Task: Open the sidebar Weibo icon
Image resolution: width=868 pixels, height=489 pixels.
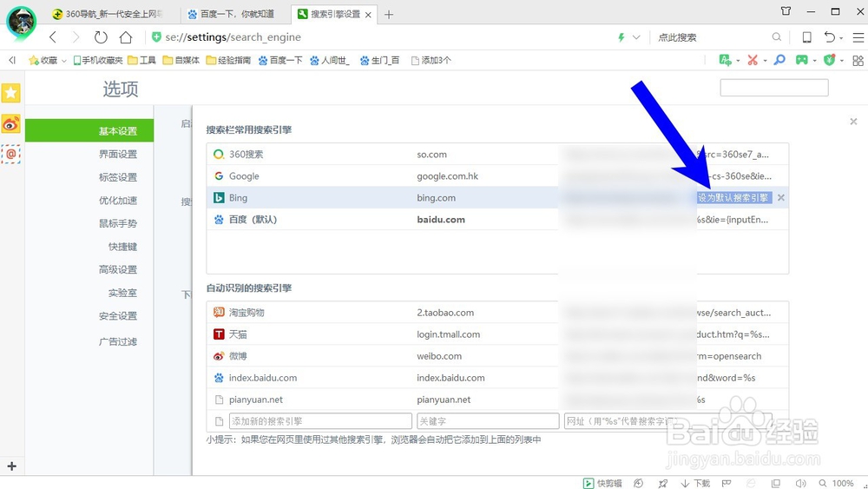Action: (10, 123)
